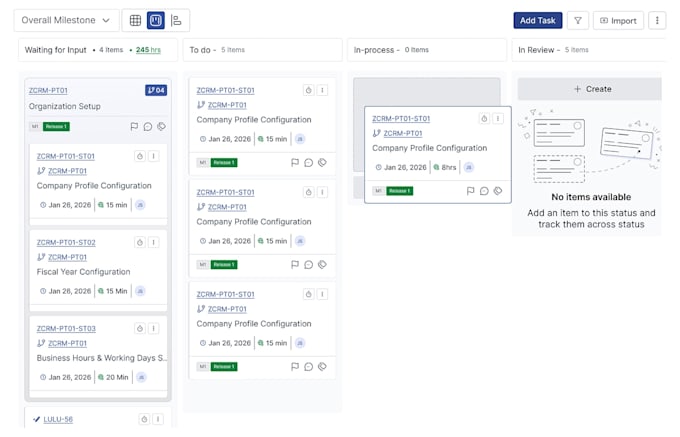
Task: Click the In-process column header
Action: click(x=427, y=50)
